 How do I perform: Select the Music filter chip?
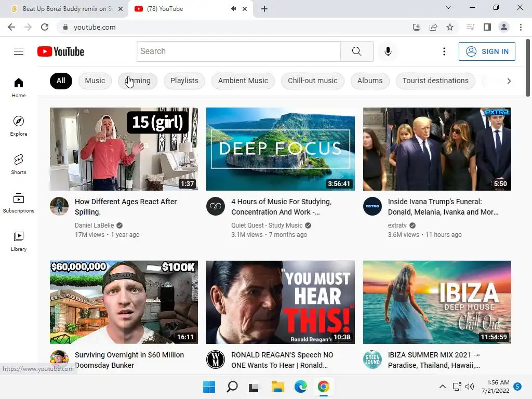point(95,81)
